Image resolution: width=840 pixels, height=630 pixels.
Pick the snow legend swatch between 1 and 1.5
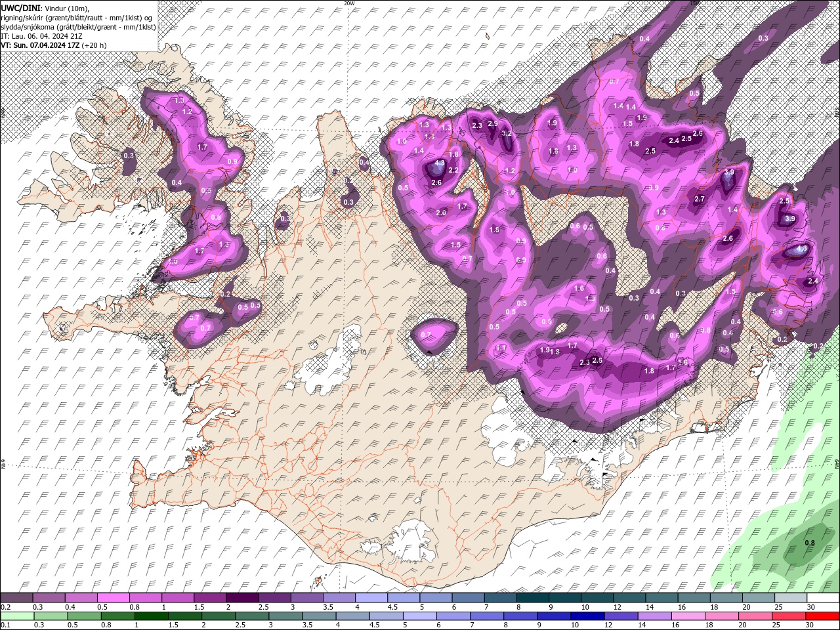point(178,598)
